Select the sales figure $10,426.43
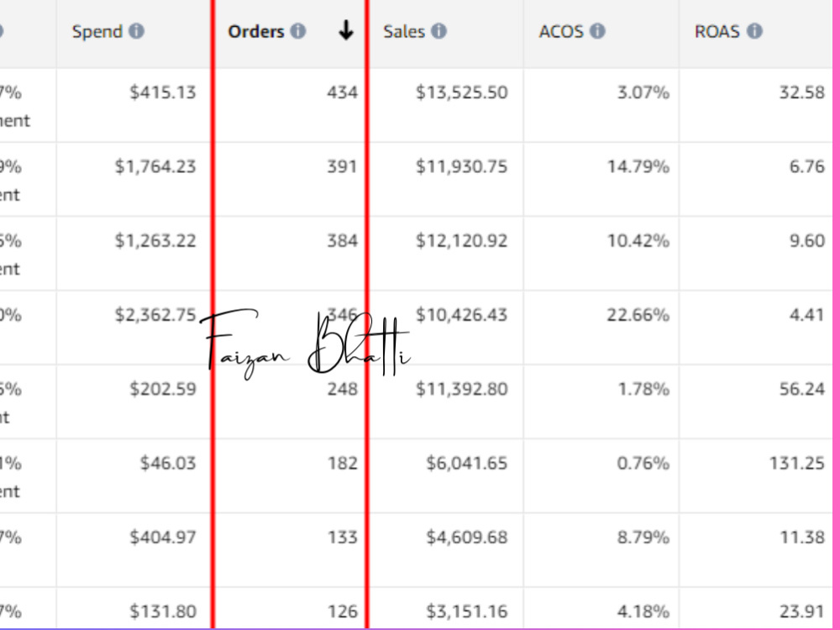840x630 pixels. click(x=462, y=314)
